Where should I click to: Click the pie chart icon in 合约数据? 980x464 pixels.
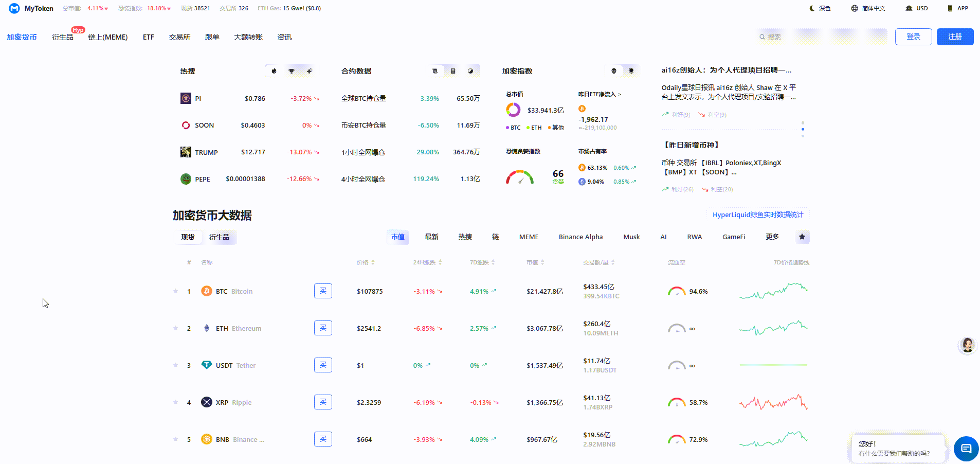[470, 71]
